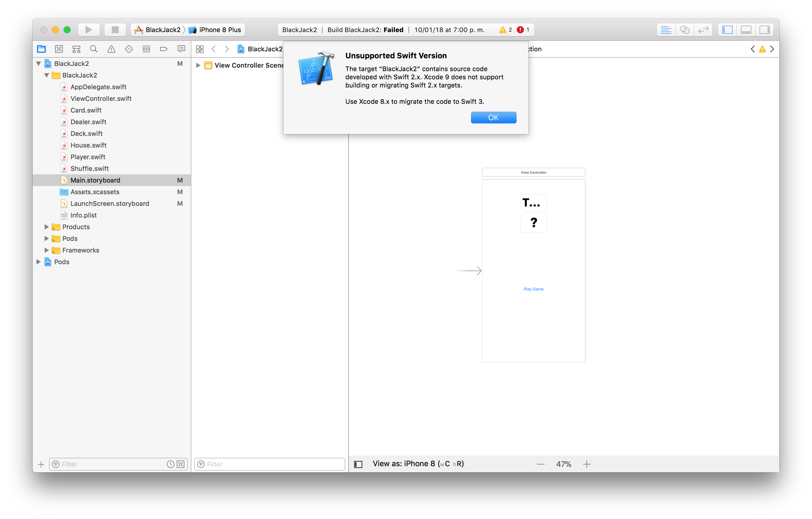This screenshot has height=519, width=812.
Task: Open the Breakpoint navigator icon
Action: click(164, 49)
